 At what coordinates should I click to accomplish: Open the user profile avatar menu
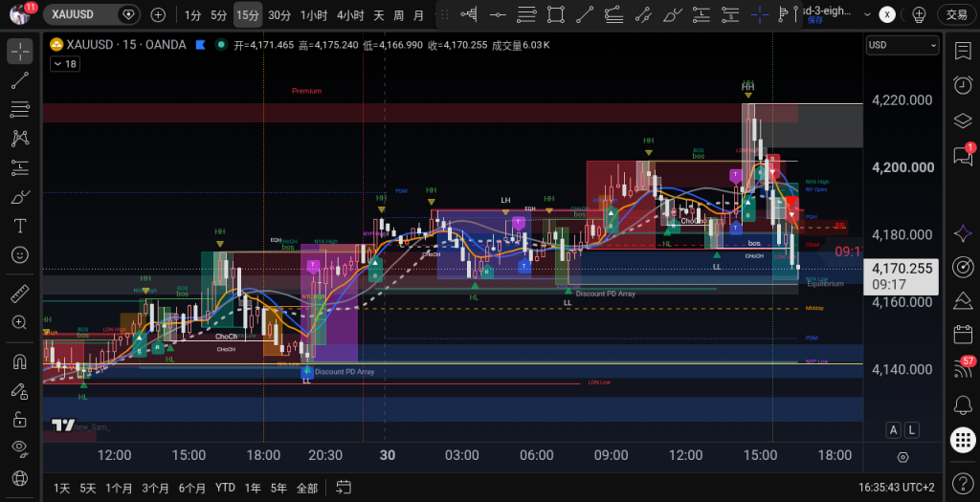20,13
